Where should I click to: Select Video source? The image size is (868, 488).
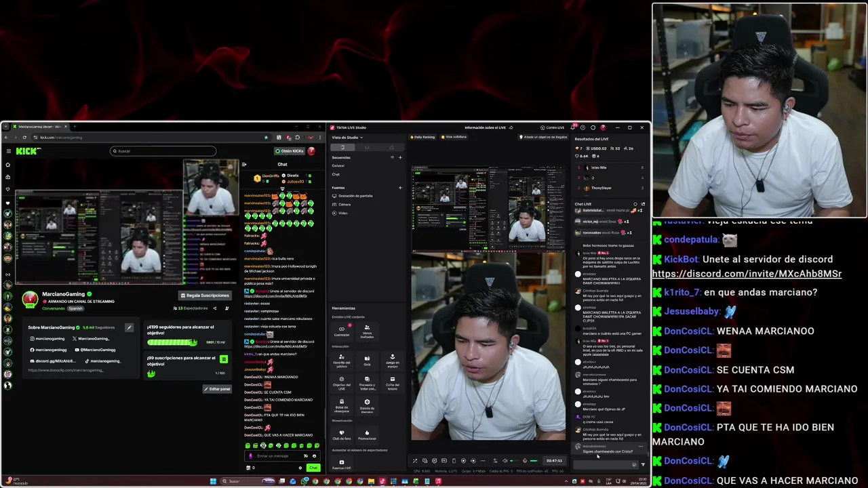point(340,213)
